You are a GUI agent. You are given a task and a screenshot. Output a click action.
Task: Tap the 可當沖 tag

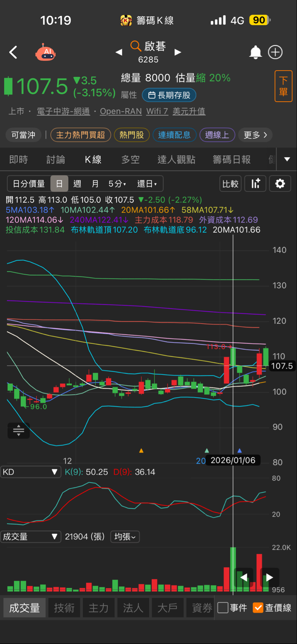[x=23, y=135]
